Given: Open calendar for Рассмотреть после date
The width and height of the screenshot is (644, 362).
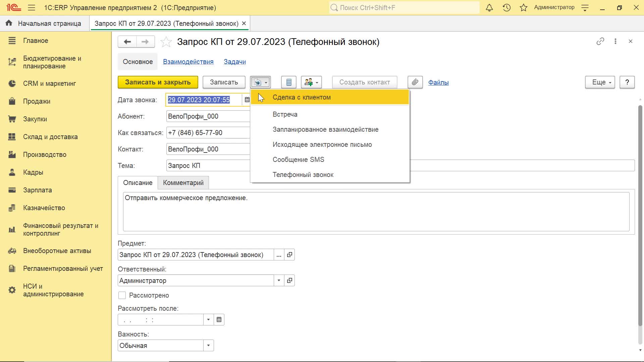Looking at the screenshot, I should (219, 320).
